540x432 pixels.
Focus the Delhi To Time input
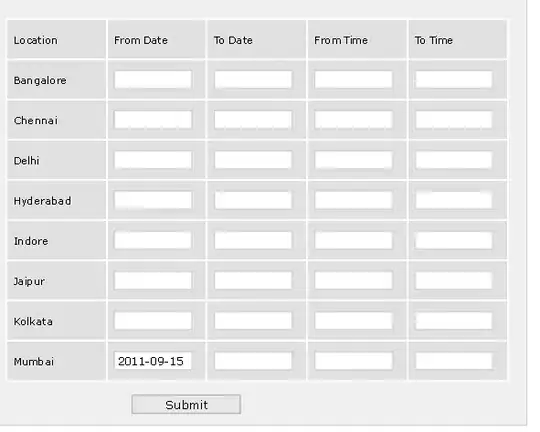[x=454, y=160]
